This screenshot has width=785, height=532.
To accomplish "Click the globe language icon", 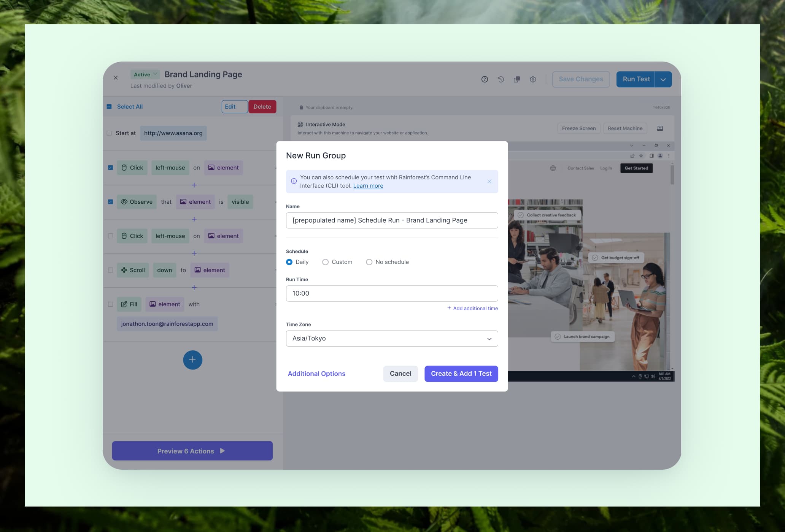I will click(x=553, y=168).
